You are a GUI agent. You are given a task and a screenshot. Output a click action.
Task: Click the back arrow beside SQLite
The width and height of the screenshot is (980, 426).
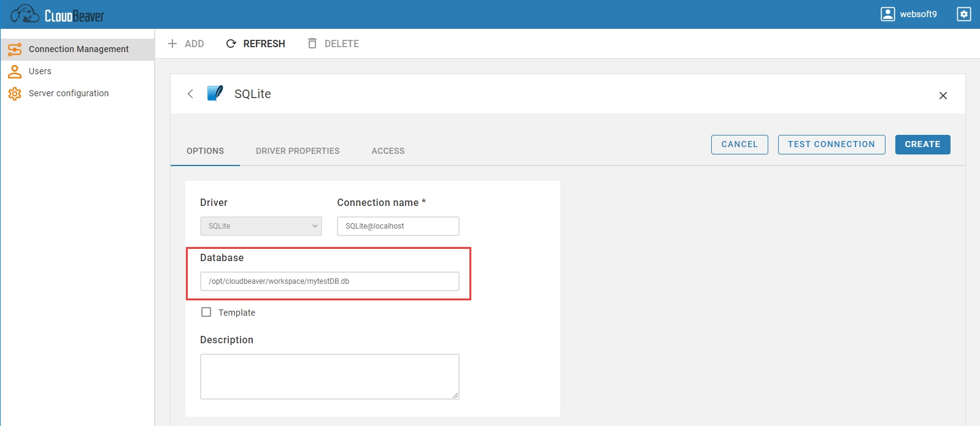click(190, 94)
